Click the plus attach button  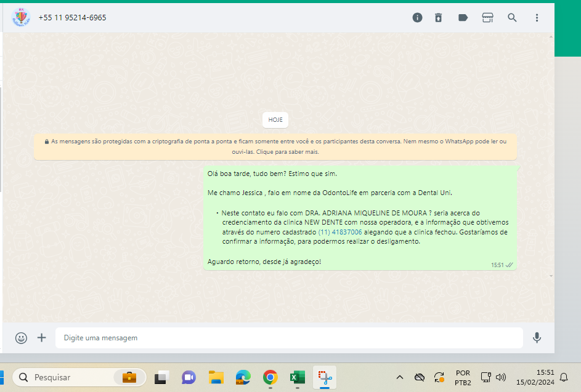click(41, 338)
